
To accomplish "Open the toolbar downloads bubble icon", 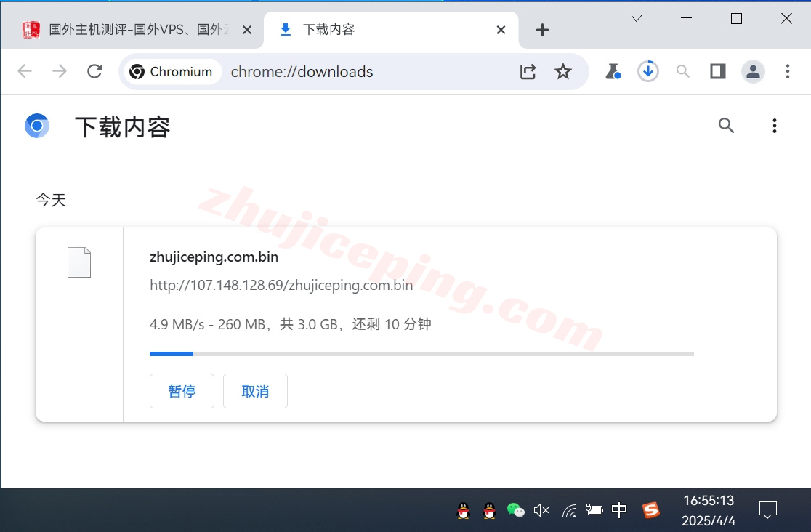I will 648,71.
